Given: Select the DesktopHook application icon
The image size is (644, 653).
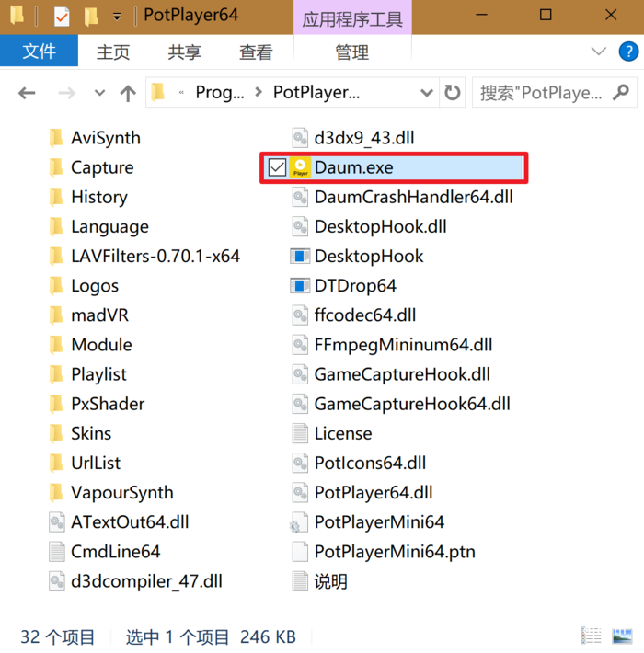Looking at the screenshot, I should [x=300, y=256].
